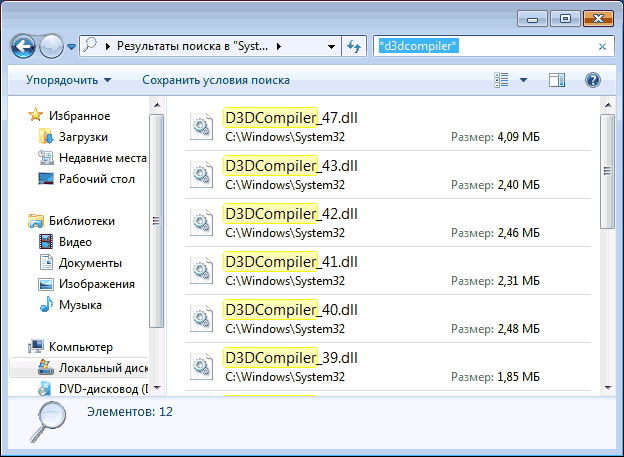Click the navigation pane scroll up arrow

[x=157, y=105]
